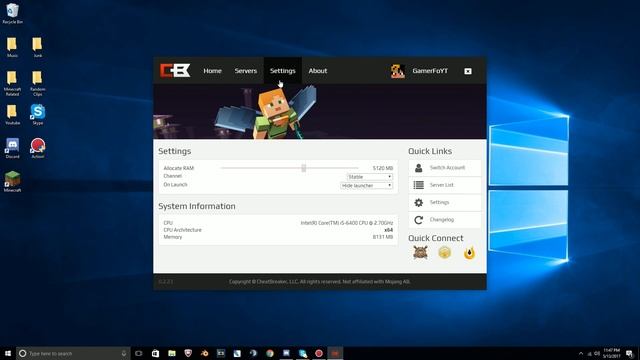Click the Intel Core i5-6400 CPU text
Image resolution: width=640 pixels, height=360 pixels.
coord(347,223)
